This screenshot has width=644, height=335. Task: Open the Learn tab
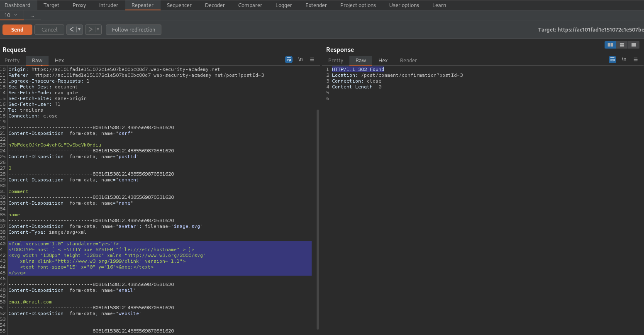click(x=439, y=5)
